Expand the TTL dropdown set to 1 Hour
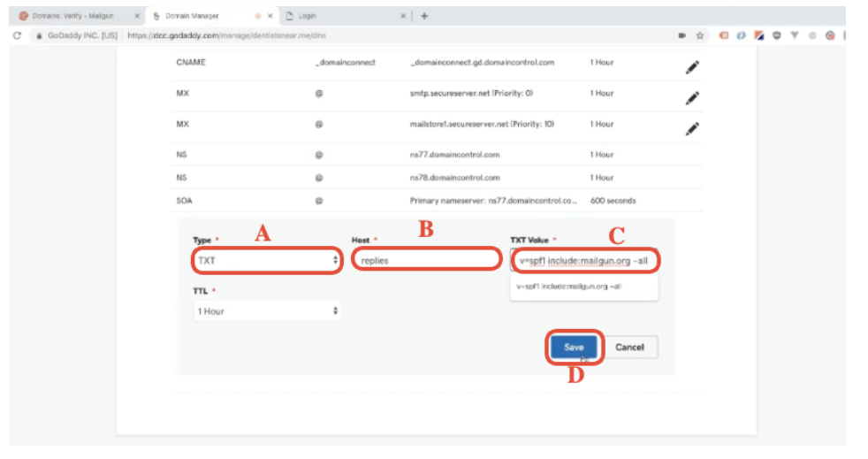 click(x=267, y=311)
